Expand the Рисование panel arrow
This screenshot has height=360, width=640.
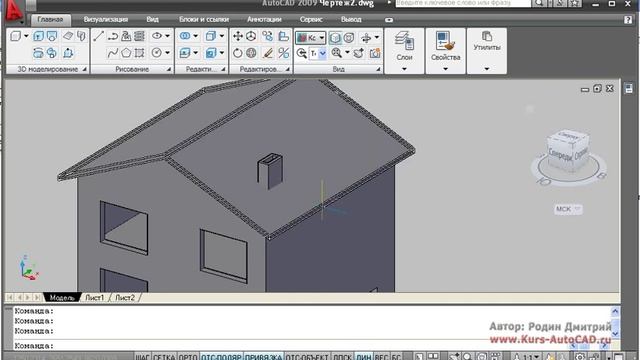click(169, 69)
